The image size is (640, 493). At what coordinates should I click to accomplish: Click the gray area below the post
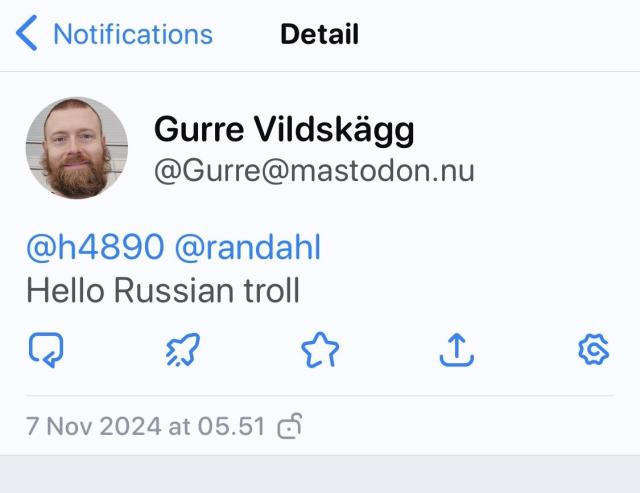(x=320, y=474)
